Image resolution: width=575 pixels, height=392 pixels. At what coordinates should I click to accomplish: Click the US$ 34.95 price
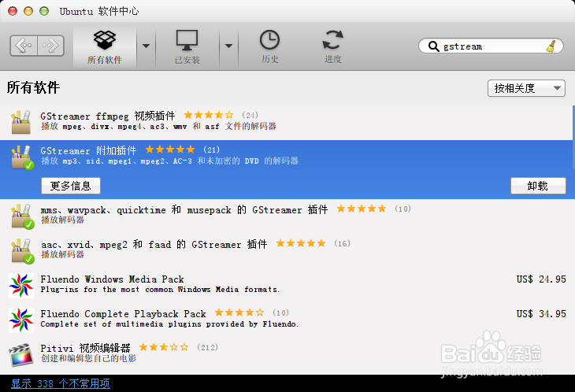click(541, 314)
